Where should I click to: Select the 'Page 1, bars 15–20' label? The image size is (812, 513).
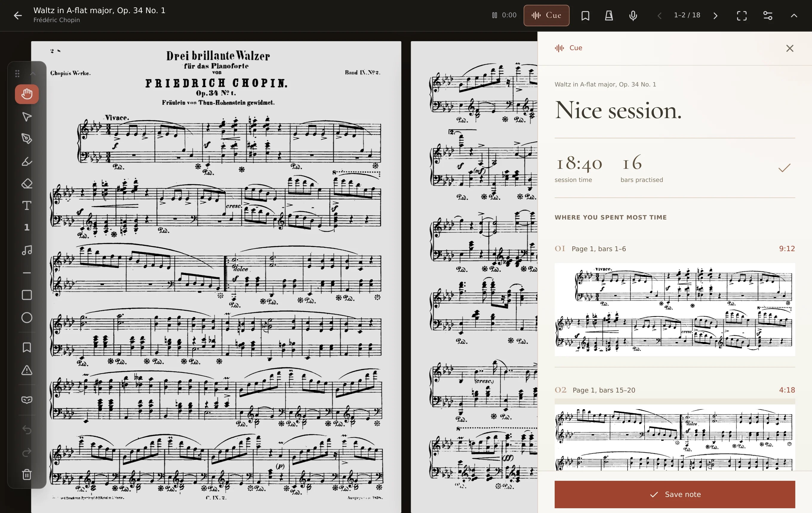point(604,390)
